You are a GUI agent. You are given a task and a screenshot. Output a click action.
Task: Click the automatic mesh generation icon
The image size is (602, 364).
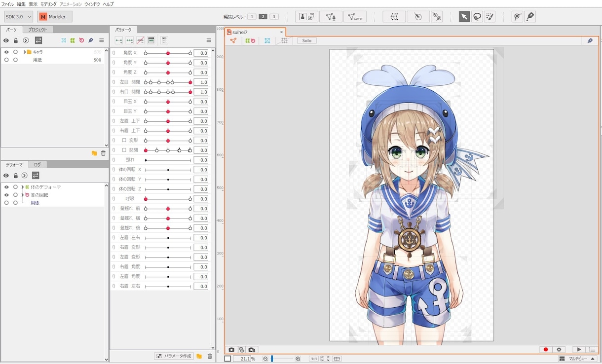click(355, 16)
